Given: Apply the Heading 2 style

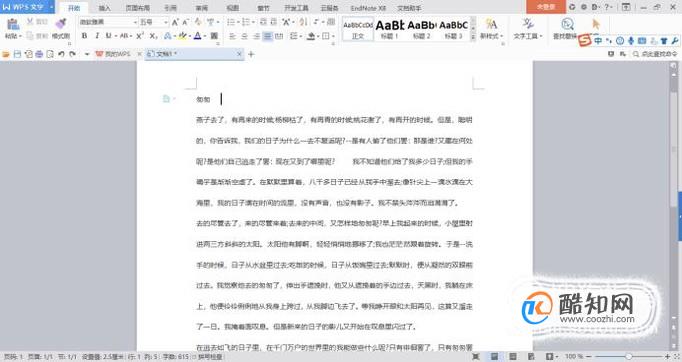Looking at the screenshot, I should pyautogui.click(x=421, y=29).
